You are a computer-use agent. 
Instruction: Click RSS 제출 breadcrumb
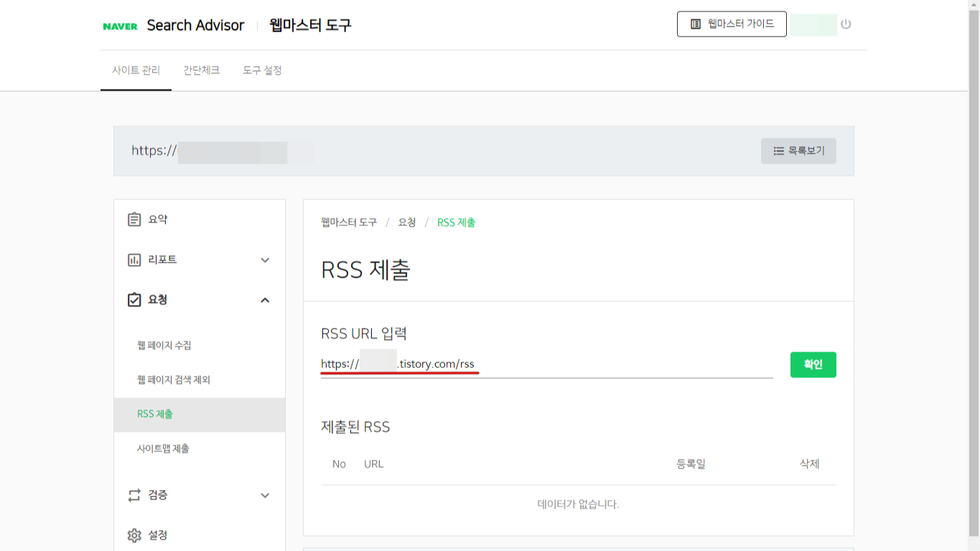pos(457,222)
